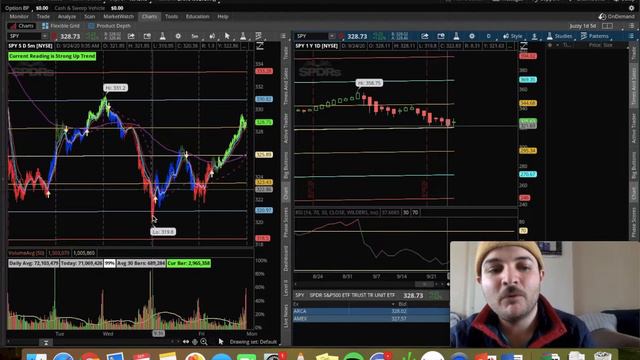
Task: Click share icon on right chart toolbar
Action: point(425,36)
